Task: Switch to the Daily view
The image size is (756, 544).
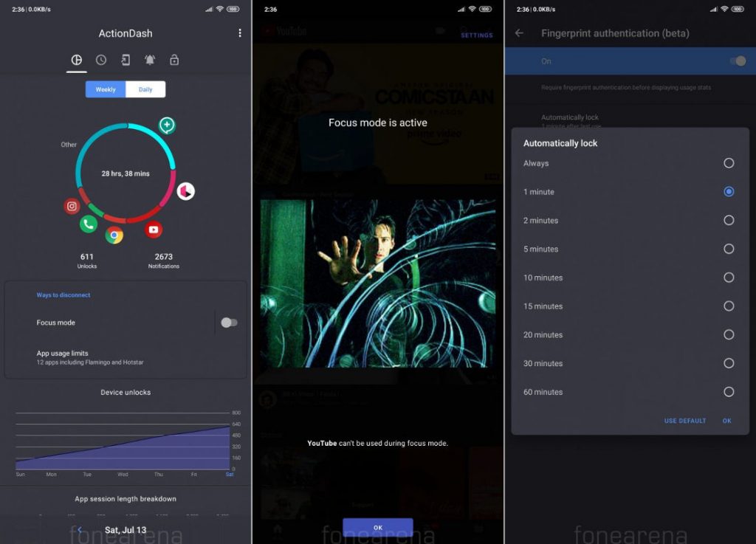Action: [145, 89]
